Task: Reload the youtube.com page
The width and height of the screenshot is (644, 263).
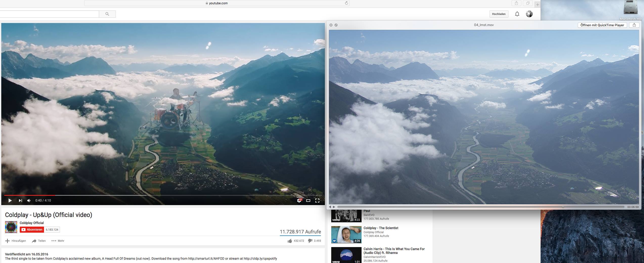Action: tap(346, 3)
